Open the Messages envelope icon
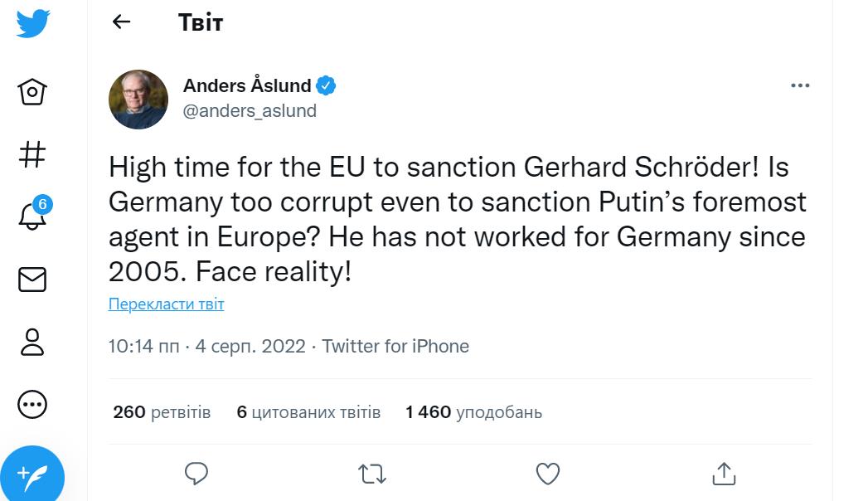 coord(32,280)
